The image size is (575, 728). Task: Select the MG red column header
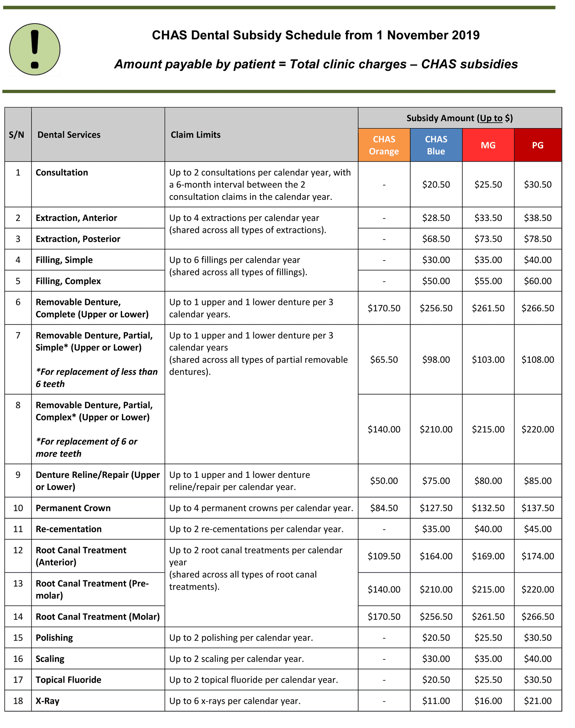pos(488,145)
